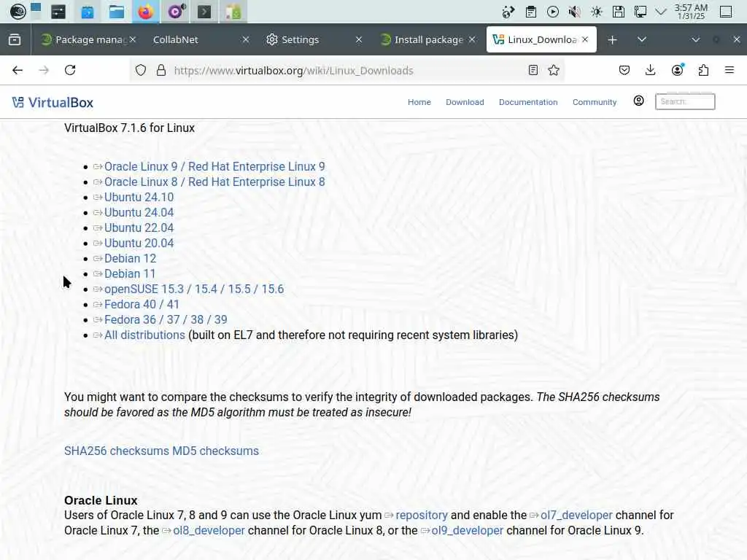Click the muted volume tray icon
This screenshot has height=560, width=747.
click(575, 12)
